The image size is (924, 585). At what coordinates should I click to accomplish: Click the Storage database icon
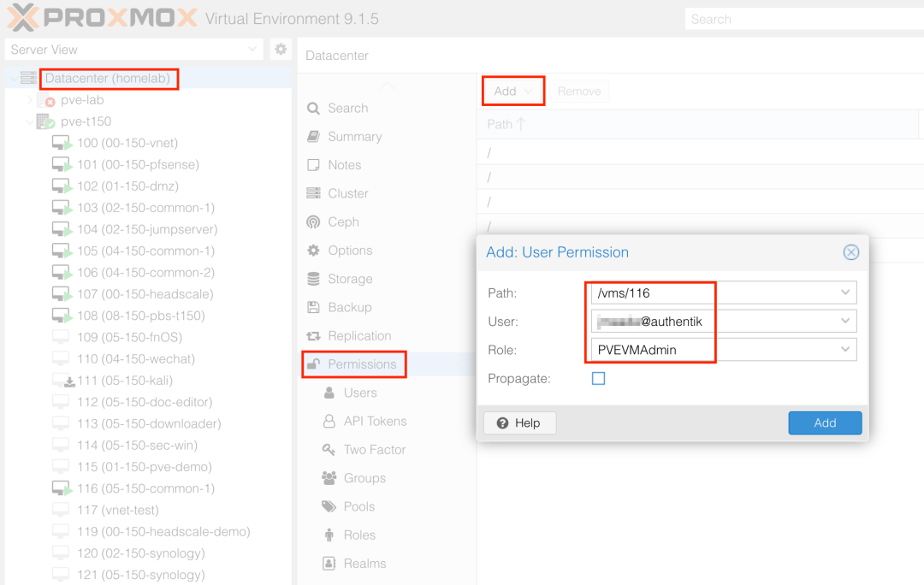point(314,279)
